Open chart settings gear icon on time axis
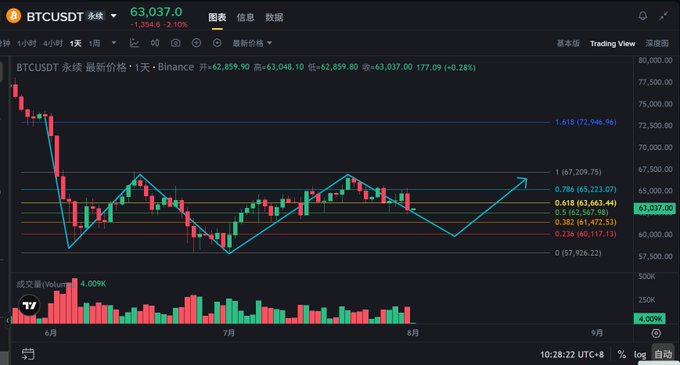The height and width of the screenshot is (365, 680). tap(656, 333)
